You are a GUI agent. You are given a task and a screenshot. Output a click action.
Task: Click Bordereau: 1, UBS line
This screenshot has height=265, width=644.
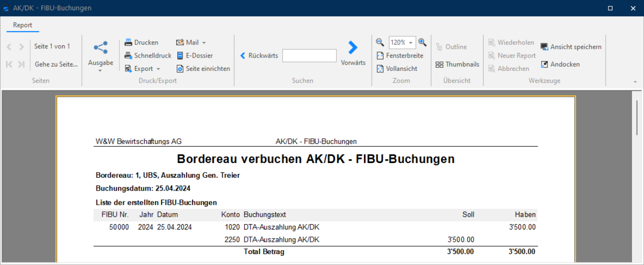pyautogui.click(x=168, y=175)
